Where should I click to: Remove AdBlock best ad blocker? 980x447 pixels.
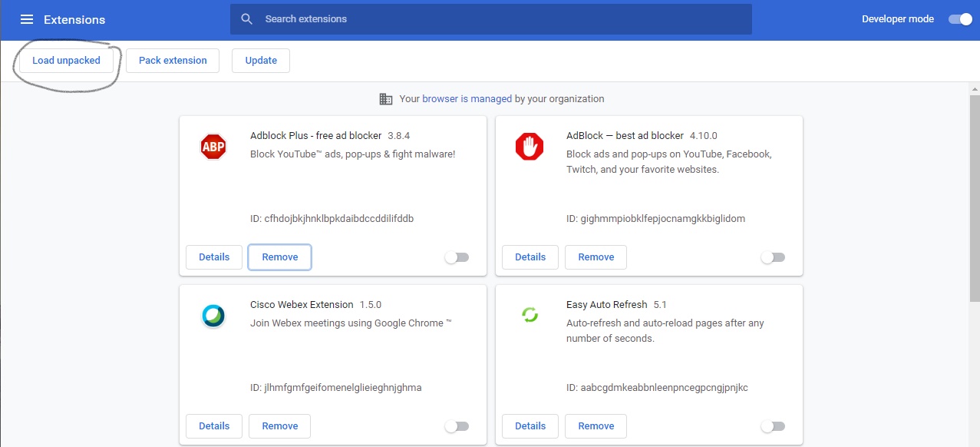click(596, 257)
